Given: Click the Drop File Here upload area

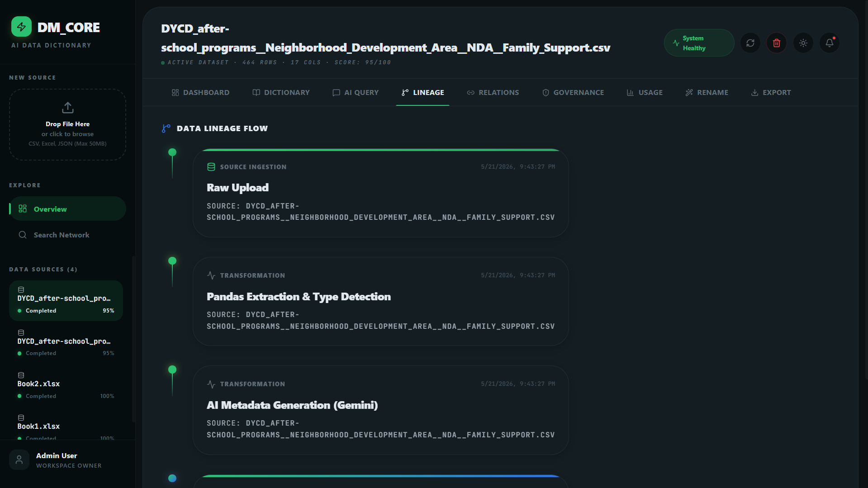Looking at the screenshot, I should pyautogui.click(x=67, y=124).
